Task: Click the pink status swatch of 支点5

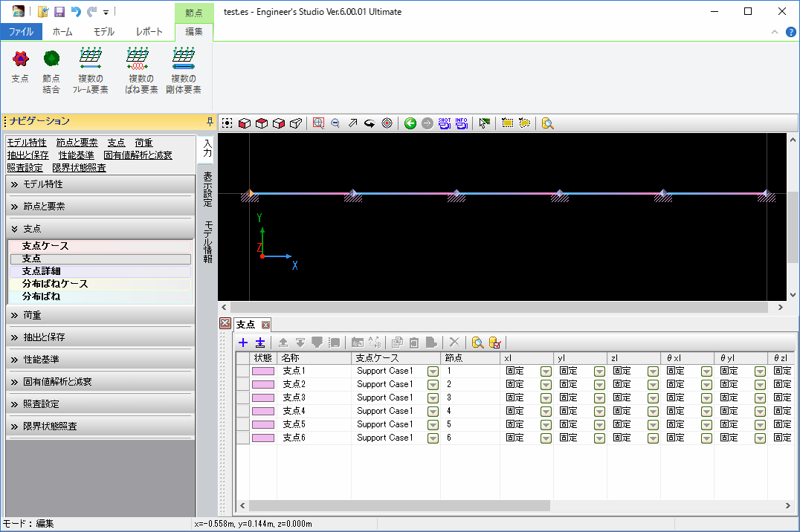Action: pos(263,424)
